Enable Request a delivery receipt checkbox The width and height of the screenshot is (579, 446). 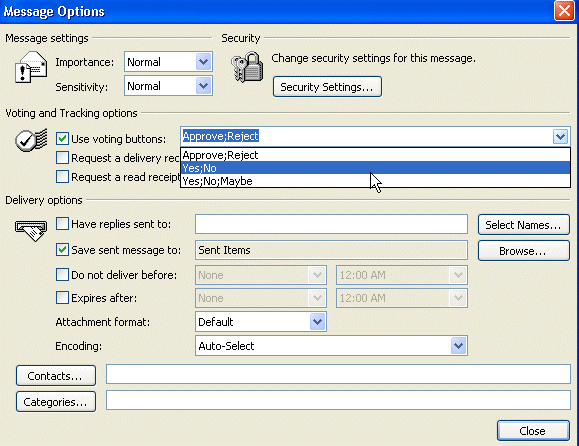62,158
